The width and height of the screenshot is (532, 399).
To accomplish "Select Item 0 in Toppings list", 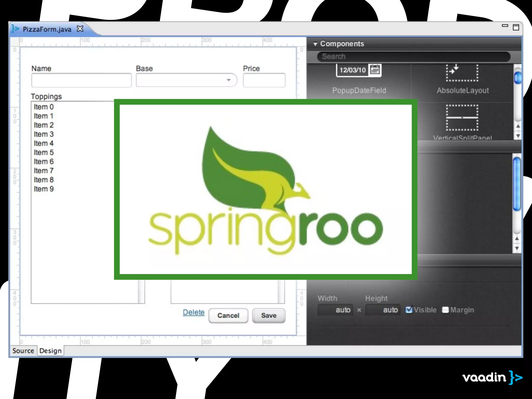I will coord(44,107).
